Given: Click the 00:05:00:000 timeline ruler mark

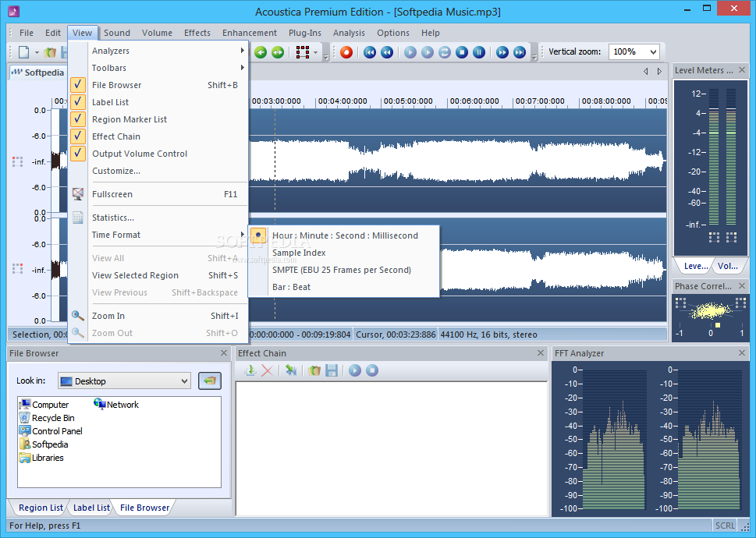Looking at the screenshot, I should pyautogui.click(x=408, y=101).
